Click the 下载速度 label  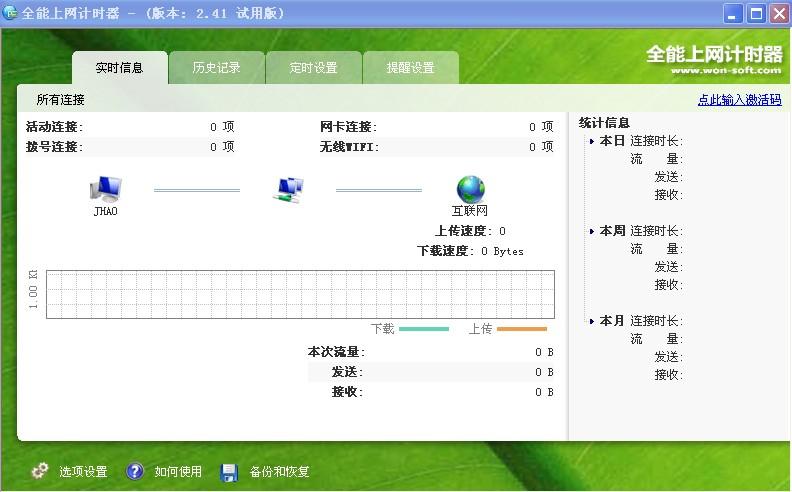click(446, 251)
